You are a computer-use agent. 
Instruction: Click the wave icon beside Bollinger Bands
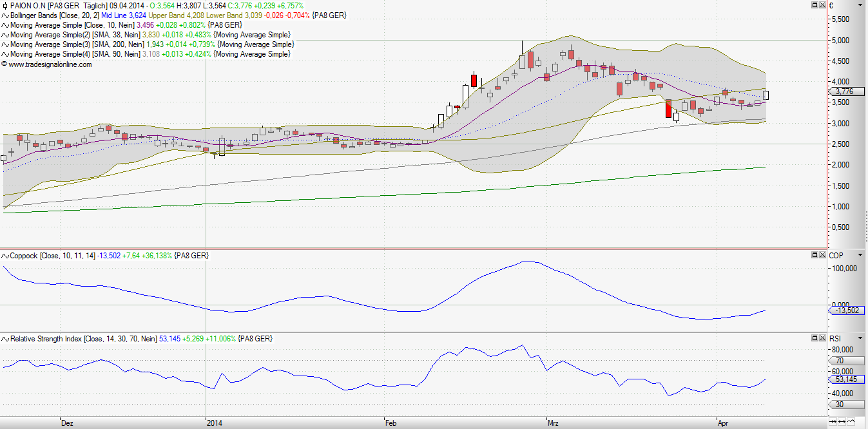pos(5,15)
